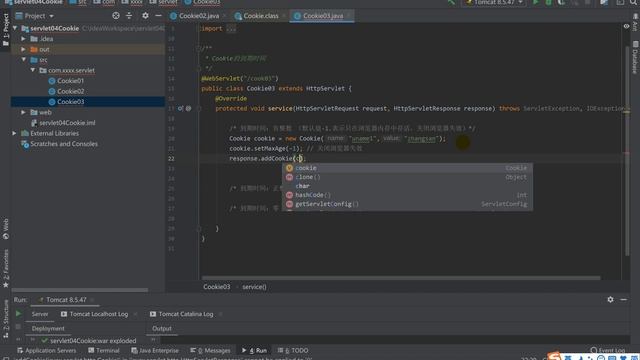Open Run panel settings gear

[610, 300]
